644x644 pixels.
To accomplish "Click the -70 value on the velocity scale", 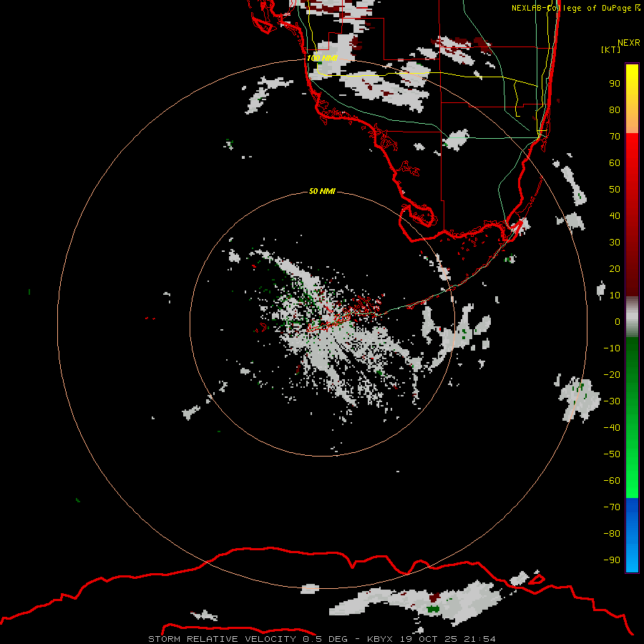I will point(612,507).
